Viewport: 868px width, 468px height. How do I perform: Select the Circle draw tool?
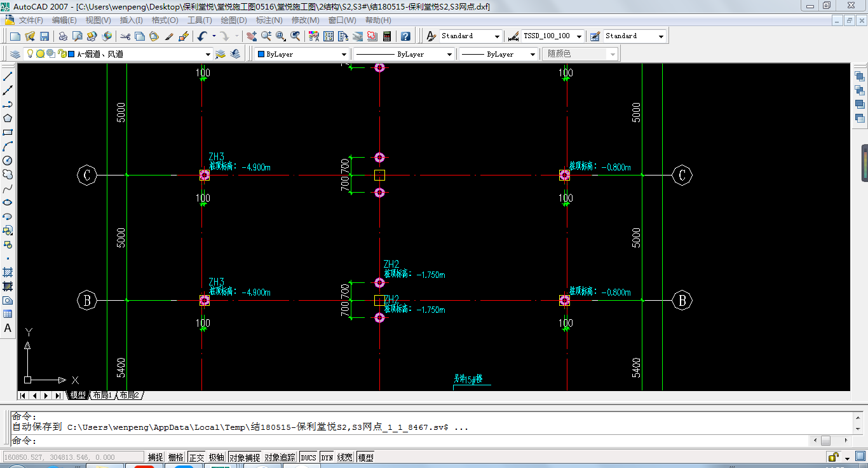[8, 160]
